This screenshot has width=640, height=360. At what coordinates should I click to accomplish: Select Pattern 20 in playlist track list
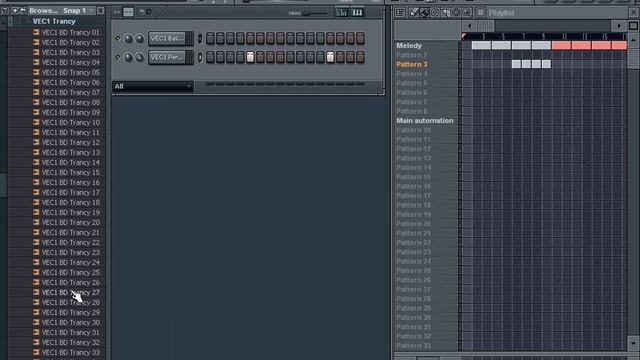click(x=413, y=224)
